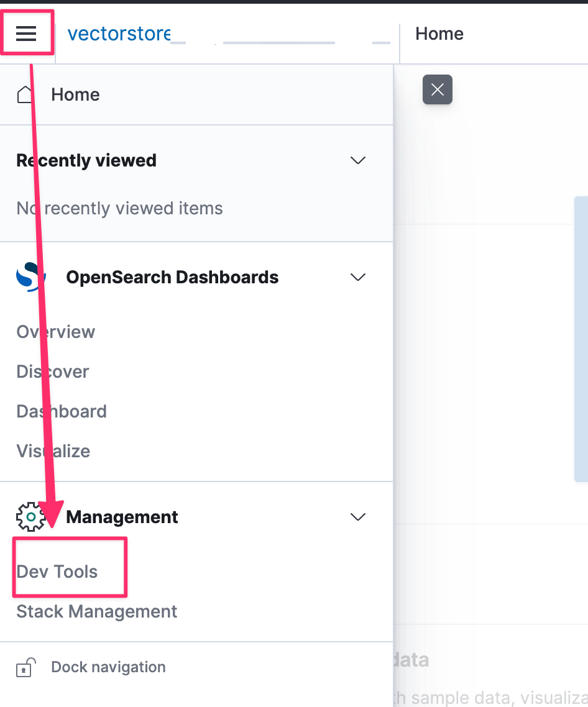Close the panel with the X button
Image resolution: width=588 pixels, height=707 pixels.
[x=438, y=89]
